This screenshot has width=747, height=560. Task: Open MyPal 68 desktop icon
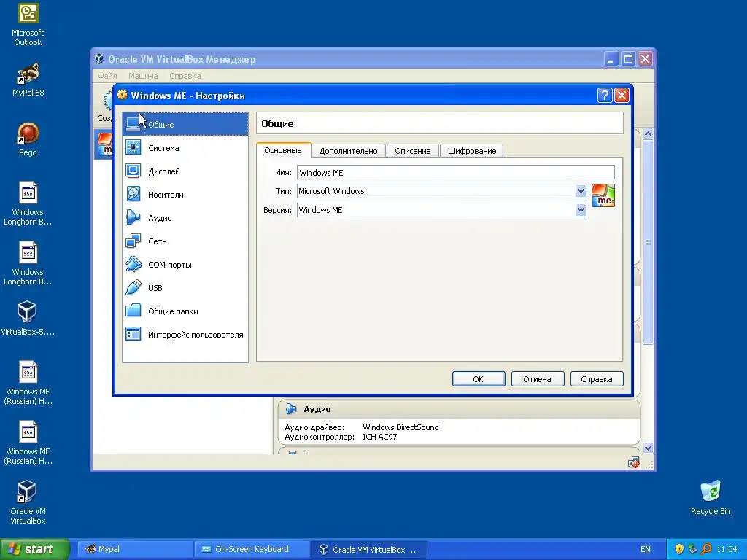click(28, 80)
